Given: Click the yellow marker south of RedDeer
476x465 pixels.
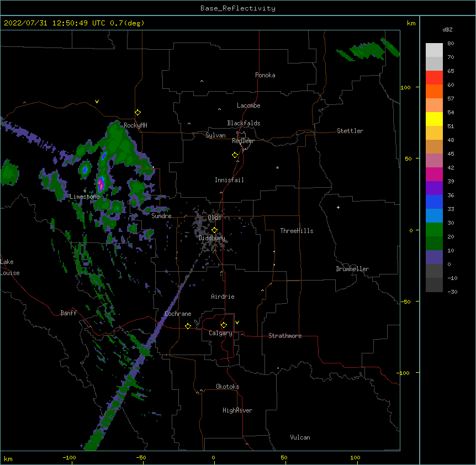Looking at the screenshot, I should pyautogui.click(x=235, y=155).
